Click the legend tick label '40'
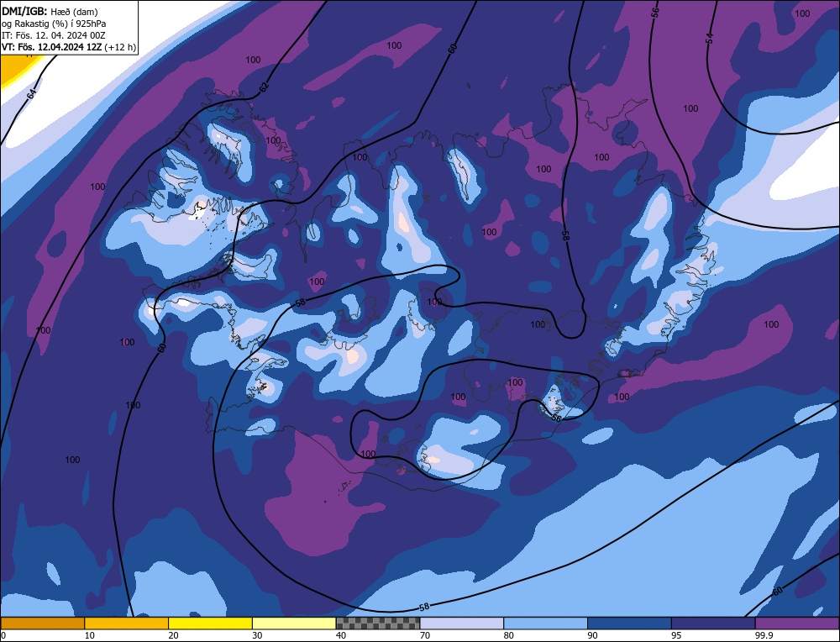This screenshot has width=840, height=642. [x=341, y=635]
